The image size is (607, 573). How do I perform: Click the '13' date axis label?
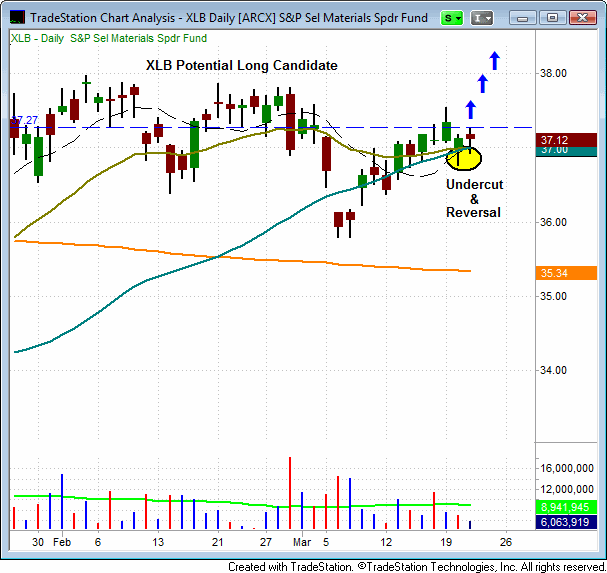tap(158, 542)
